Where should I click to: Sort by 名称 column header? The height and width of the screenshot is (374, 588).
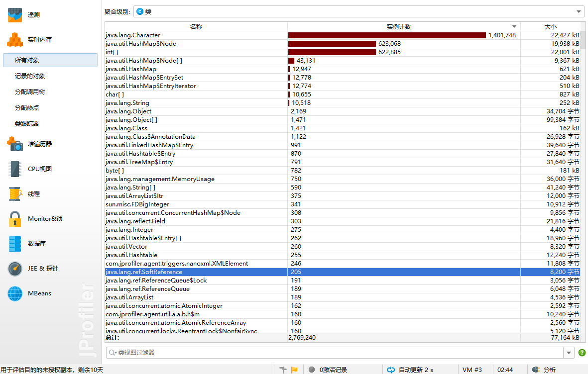(196, 26)
